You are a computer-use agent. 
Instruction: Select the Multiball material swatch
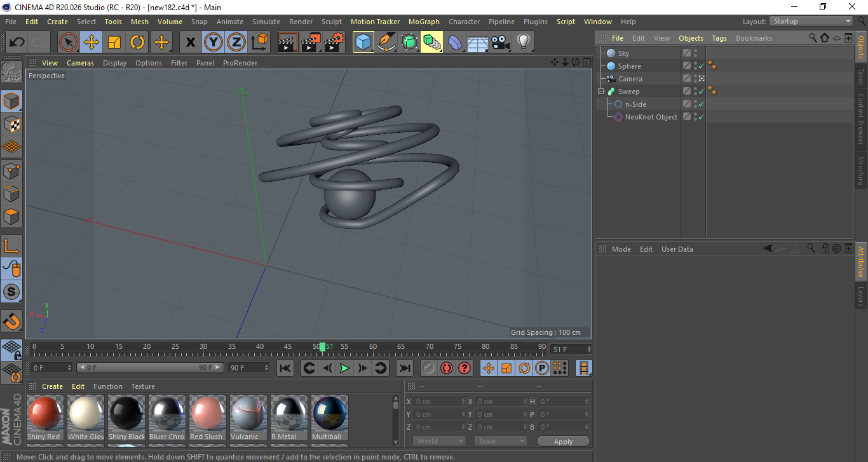coord(329,418)
